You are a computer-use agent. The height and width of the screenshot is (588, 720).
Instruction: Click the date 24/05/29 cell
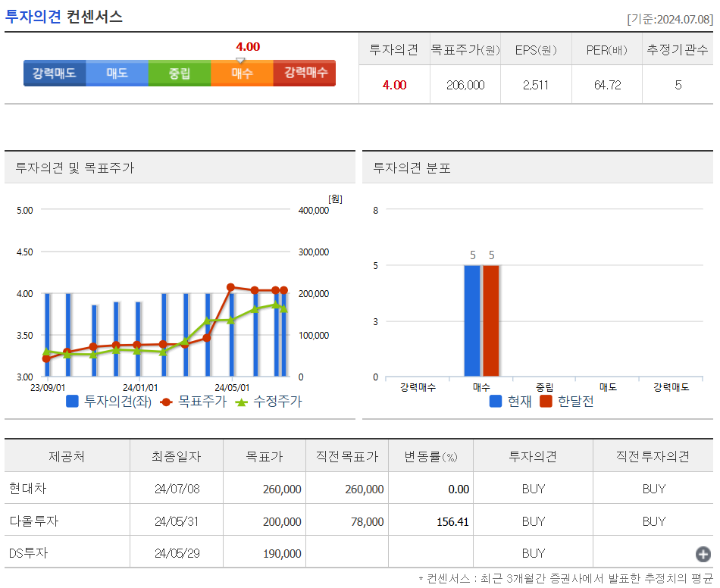pyautogui.click(x=177, y=553)
